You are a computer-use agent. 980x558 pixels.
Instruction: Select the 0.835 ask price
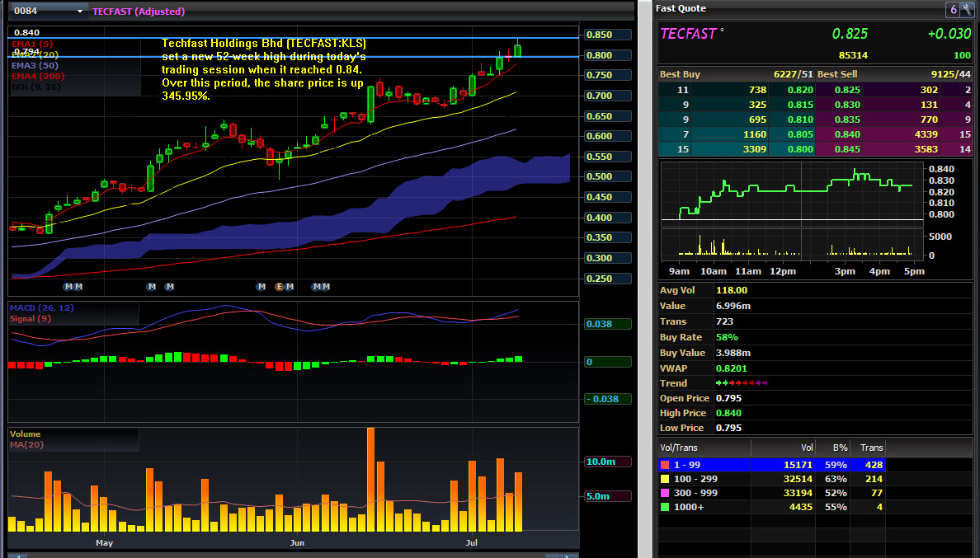click(x=847, y=120)
